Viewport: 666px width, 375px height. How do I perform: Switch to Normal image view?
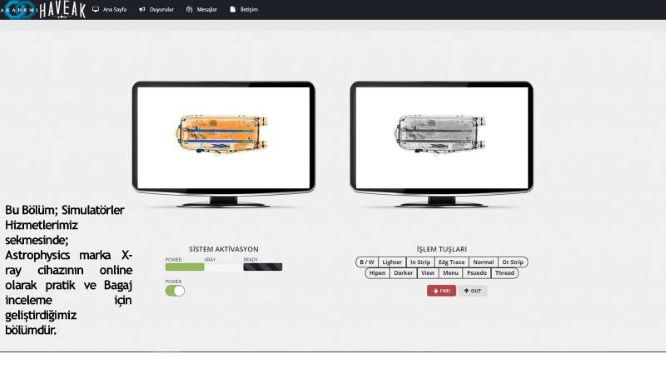pyautogui.click(x=483, y=262)
